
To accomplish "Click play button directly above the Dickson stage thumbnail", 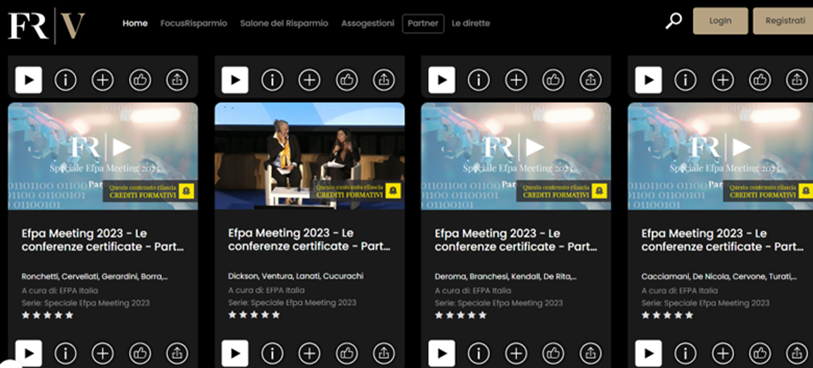I will (235, 80).
